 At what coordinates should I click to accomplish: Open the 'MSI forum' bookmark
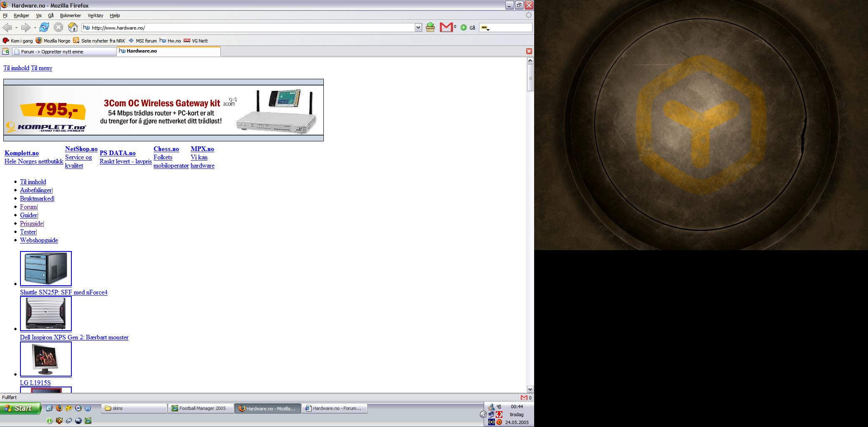[x=142, y=40]
